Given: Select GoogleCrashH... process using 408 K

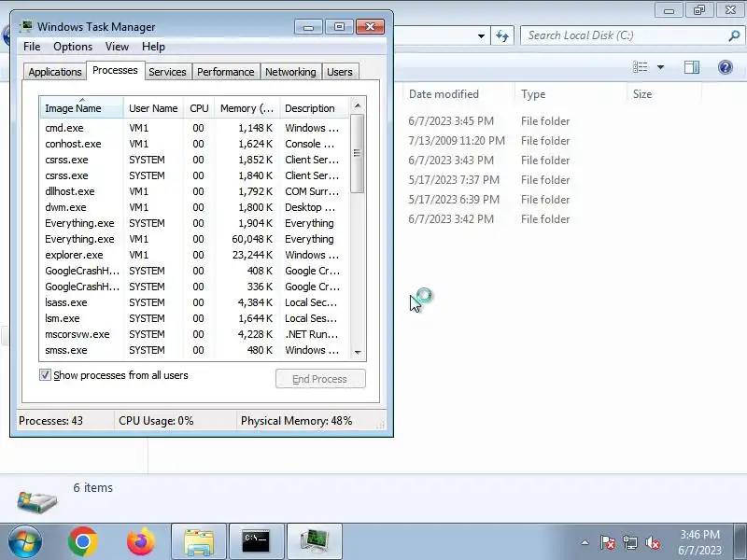Looking at the screenshot, I should click(x=195, y=271).
